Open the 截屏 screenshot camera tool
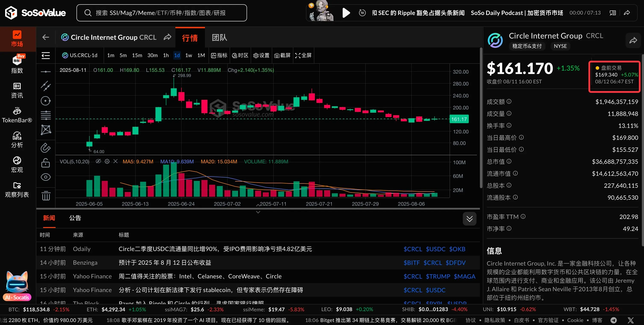 coord(282,55)
